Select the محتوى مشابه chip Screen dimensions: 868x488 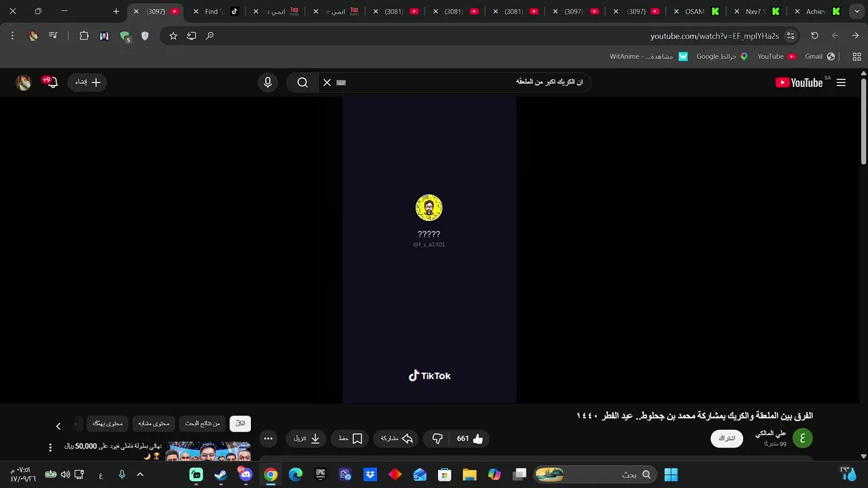coord(154,424)
